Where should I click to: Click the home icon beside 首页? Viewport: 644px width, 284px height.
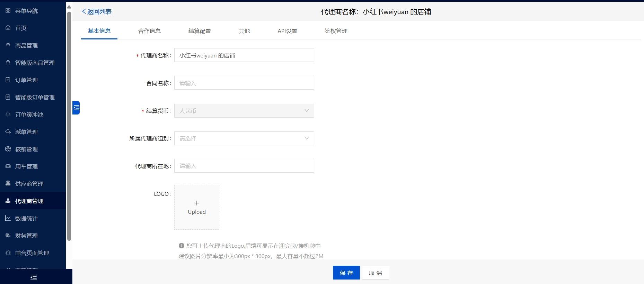click(x=8, y=28)
